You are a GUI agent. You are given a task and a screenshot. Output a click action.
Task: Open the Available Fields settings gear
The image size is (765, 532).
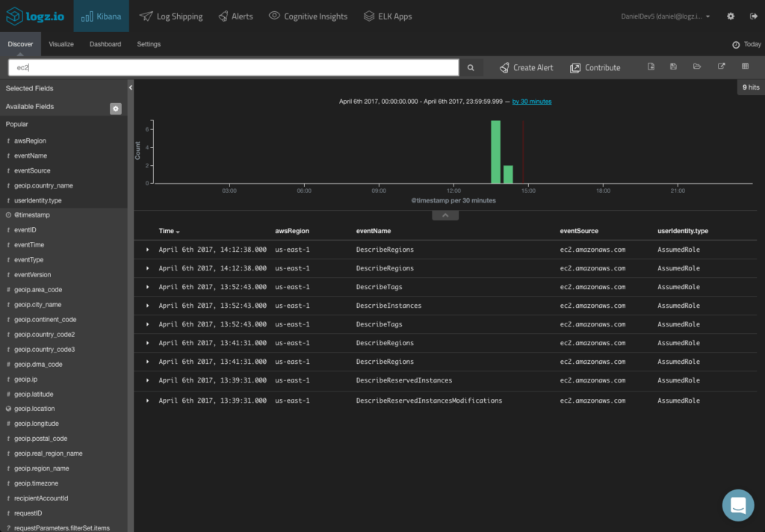(x=116, y=109)
